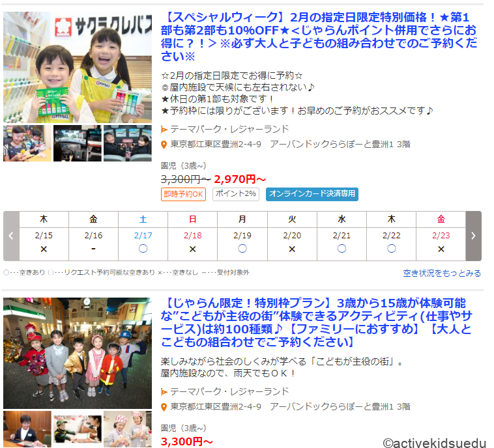Screen dimensions: 494x448
Task: Select the 2/18 Sunday date column
Action: 192,236
